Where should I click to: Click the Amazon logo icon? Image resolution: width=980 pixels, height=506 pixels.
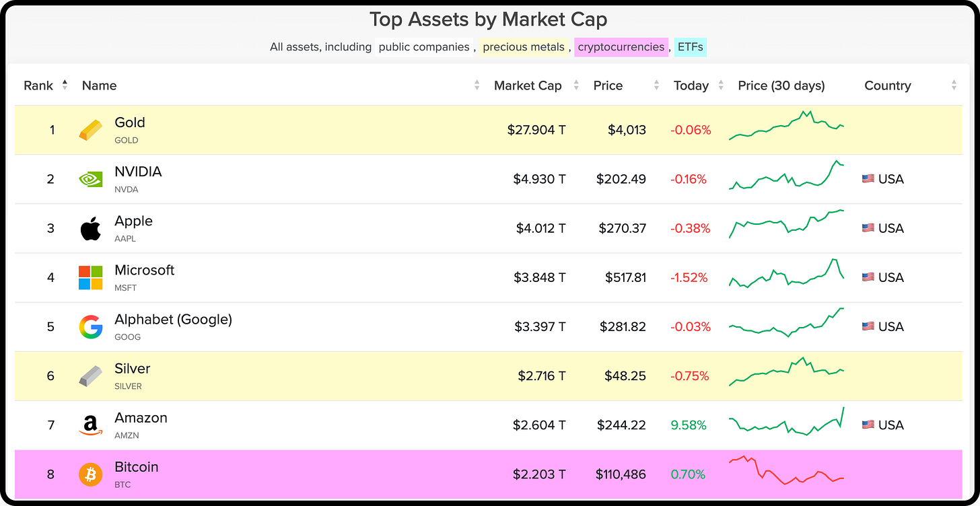91,425
